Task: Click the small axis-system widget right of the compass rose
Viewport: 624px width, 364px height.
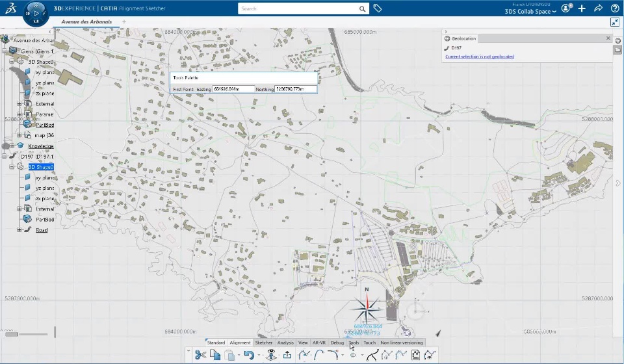Action: (x=416, y=310)
